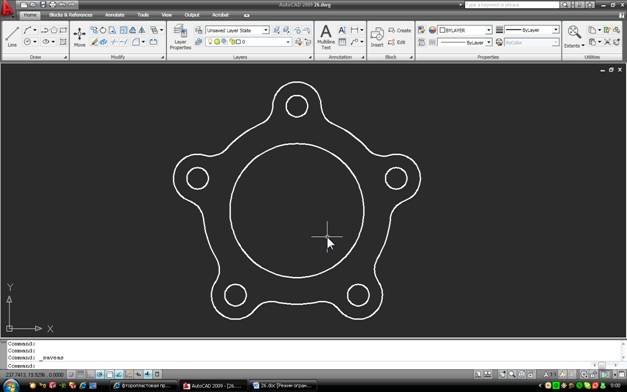Expand the Draw panel arrow

pyautogui.click(x=65, y=58)
